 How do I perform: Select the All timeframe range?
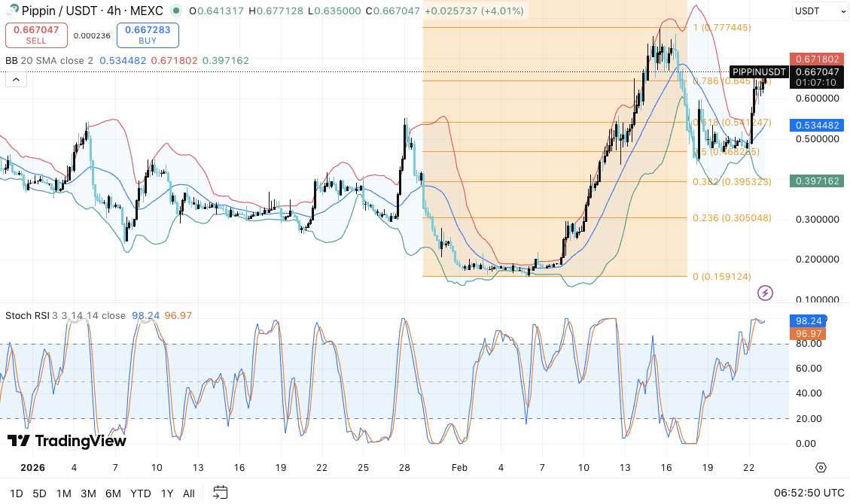point(188,493)
